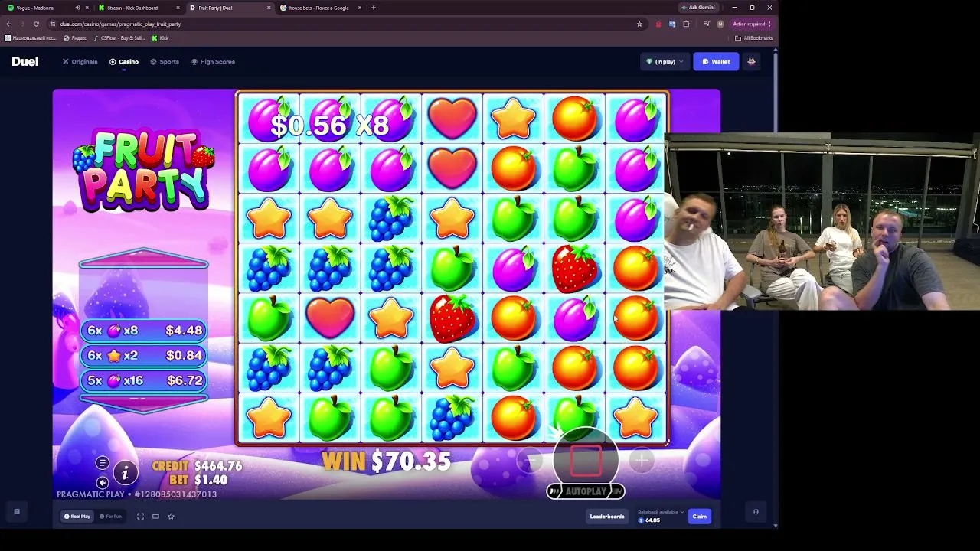Click the WIN $70.35 amount
This screenshot has height=551, width=980.
click(x=386, y=461)
